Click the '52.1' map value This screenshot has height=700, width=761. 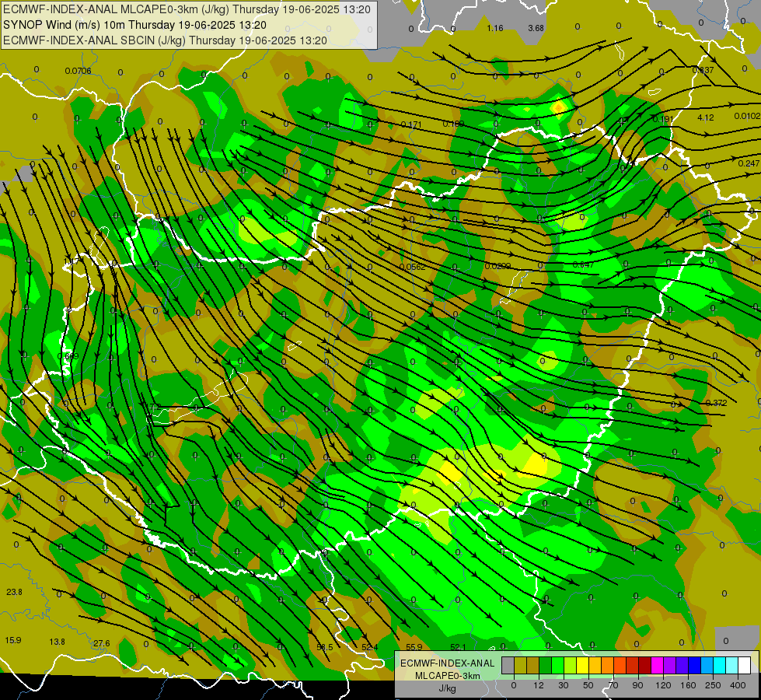click(458, 647)
